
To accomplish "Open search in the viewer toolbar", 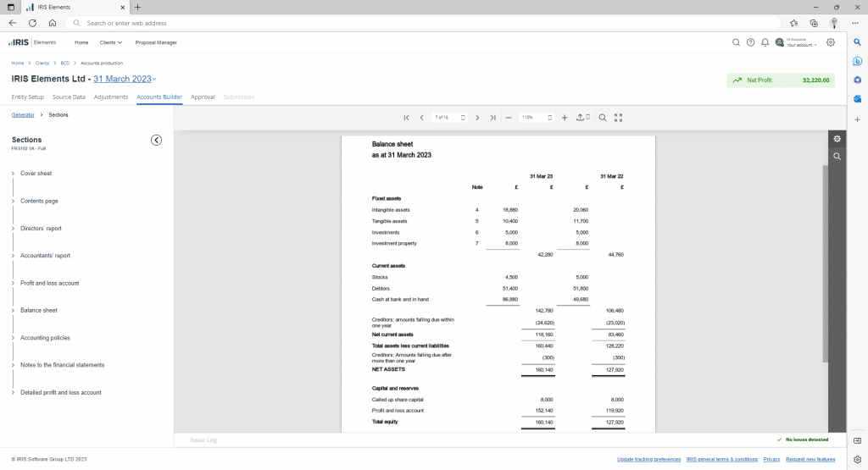I will click(603, 118).
